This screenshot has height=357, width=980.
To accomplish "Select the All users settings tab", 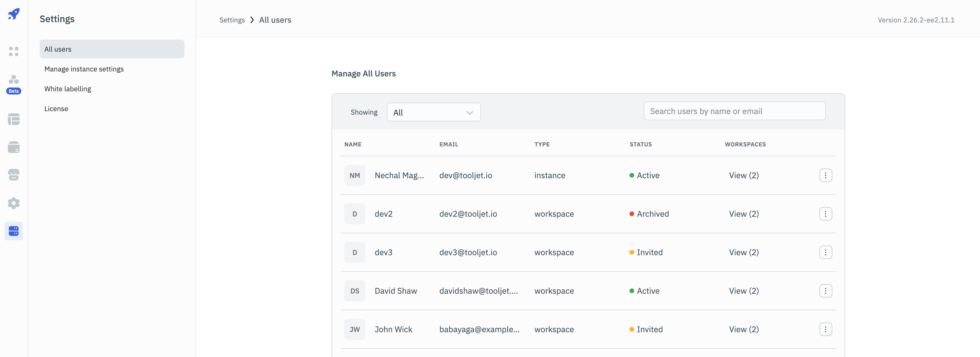I will pyautogui.click(x=112, y=49).
